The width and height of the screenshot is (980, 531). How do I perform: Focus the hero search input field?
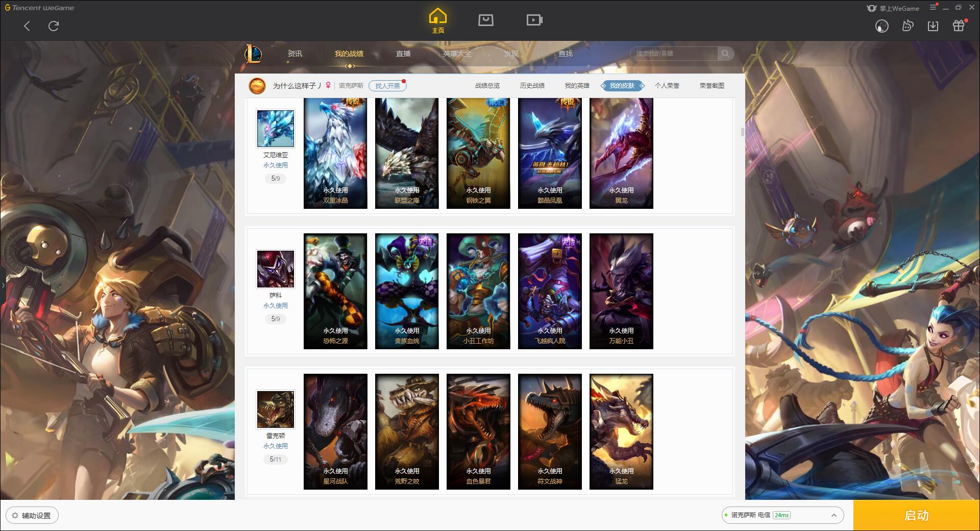pyautogui.click(x=674, y=54)
